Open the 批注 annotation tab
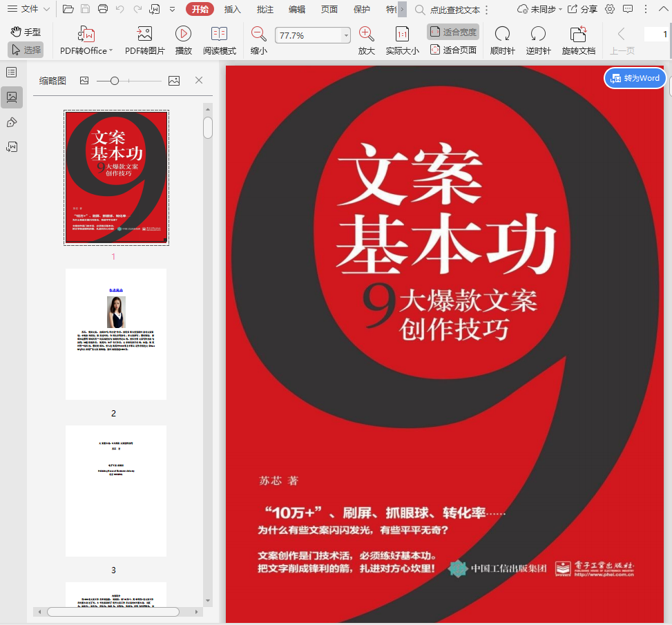The image size is (672, 625). pos(265,10)
